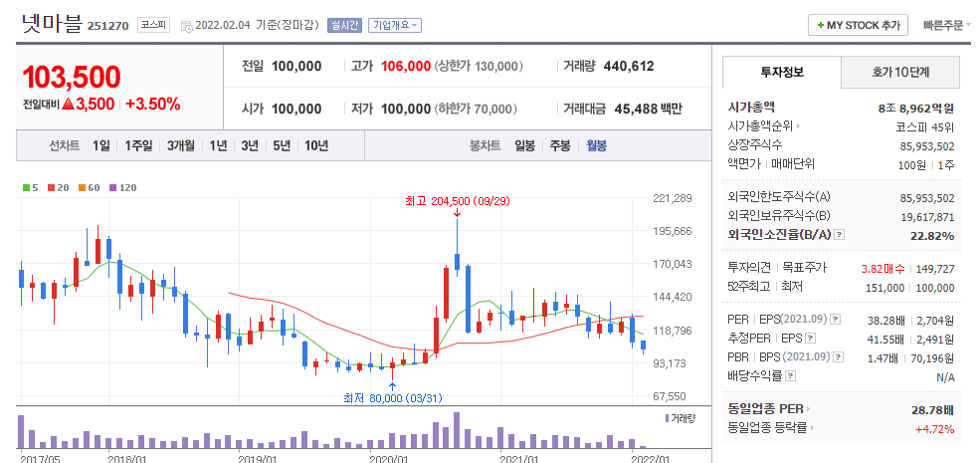Click the red 20-period moving average swatch

51,188
